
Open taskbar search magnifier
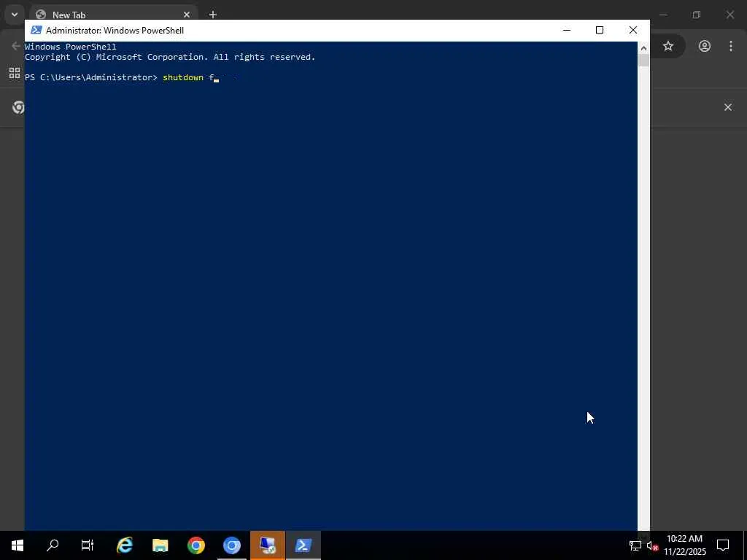pos(53,545)
